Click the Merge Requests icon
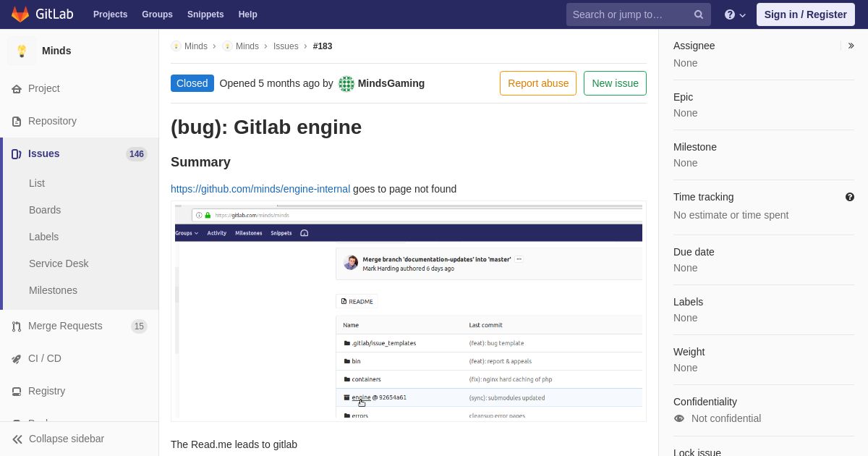Screen dimensions: 868x456 (17, 326)
